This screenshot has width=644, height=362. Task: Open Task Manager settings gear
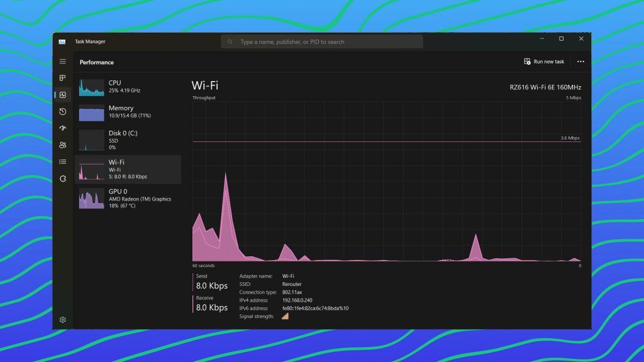pos(62,320)
